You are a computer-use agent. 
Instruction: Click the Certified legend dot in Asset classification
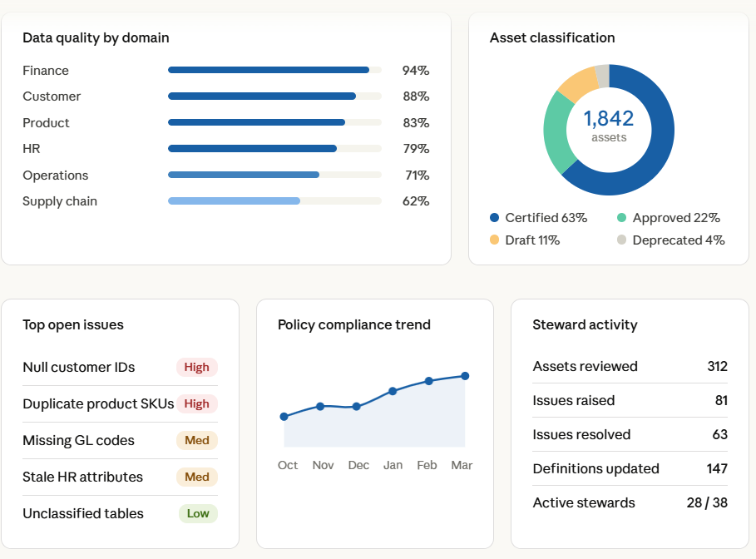click(x=496, y=217)
